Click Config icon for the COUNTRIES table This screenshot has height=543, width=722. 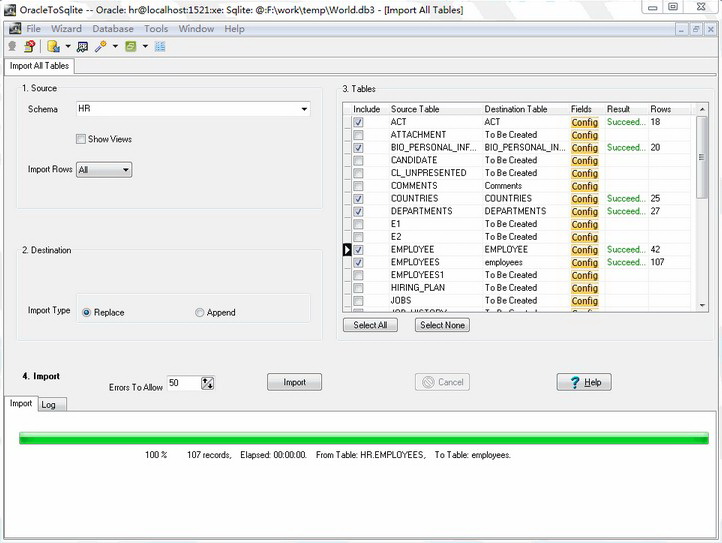(584, 199)
